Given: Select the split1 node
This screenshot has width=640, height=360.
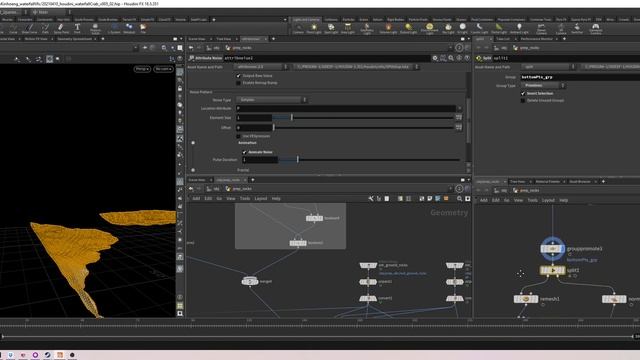Looking at the screenshot, I should click(553, 270).
